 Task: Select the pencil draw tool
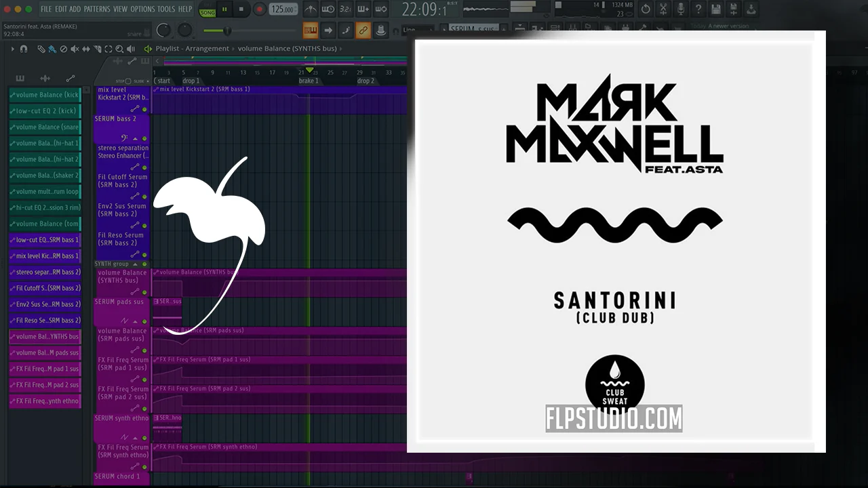(41, 49)
